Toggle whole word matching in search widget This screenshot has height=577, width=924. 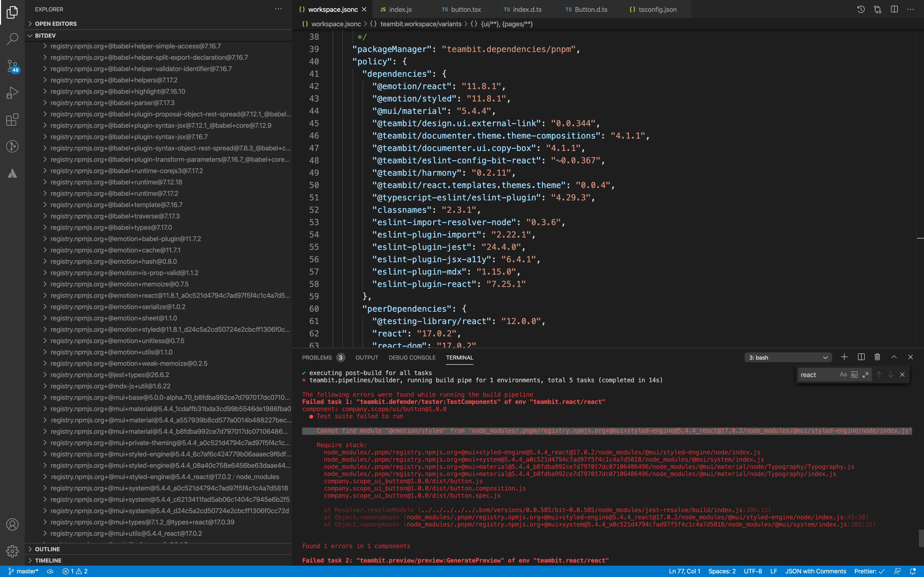[x=854, y=374]
